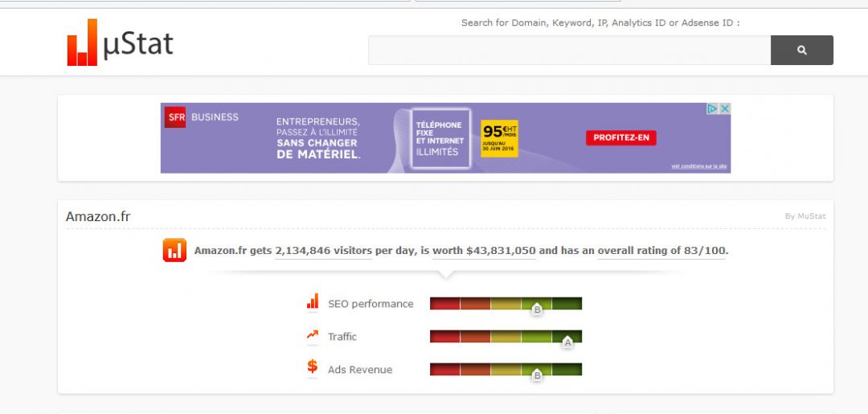
Task: Click the SEO performance bar-chart icon
Action: pos(313,301)
